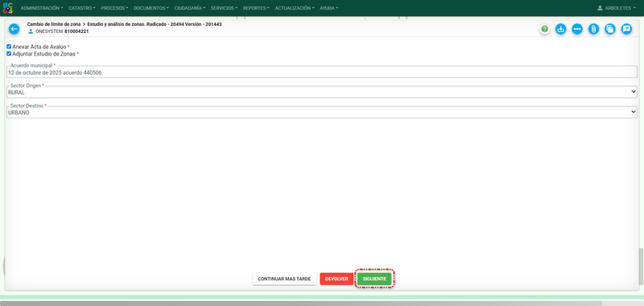Expand the DOCUMENTOS menu

click(151, 8)
